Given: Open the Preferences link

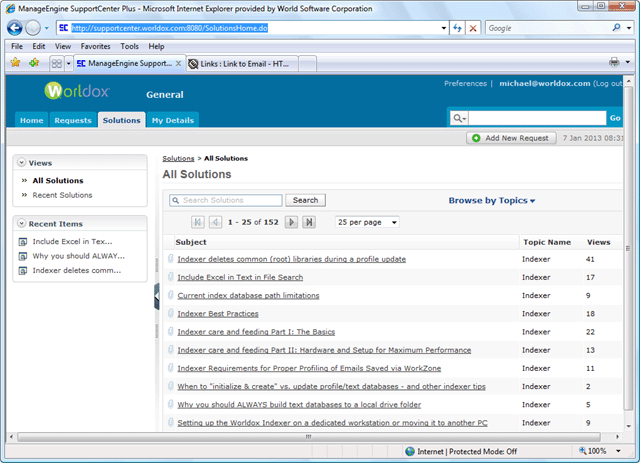Looking at the screenshot, I should (x=465, y=83).
